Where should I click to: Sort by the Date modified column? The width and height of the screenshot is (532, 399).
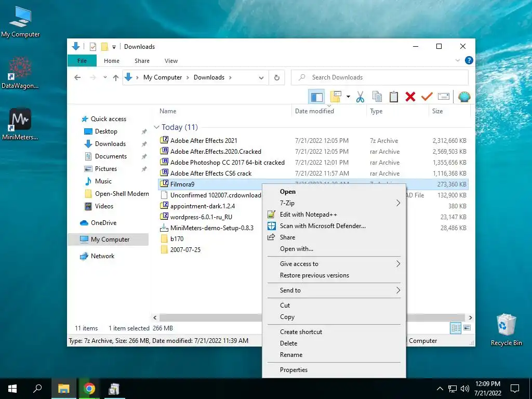(314, 111)
